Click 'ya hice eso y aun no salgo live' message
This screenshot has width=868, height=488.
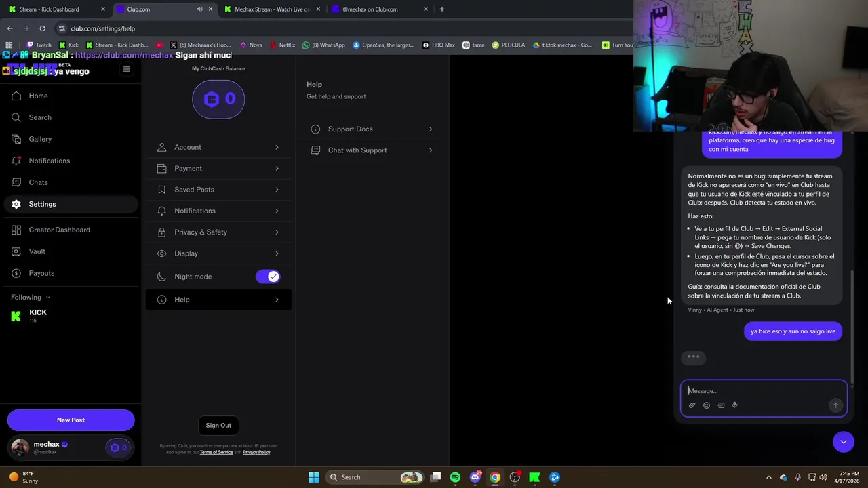(x=793, y=331)
